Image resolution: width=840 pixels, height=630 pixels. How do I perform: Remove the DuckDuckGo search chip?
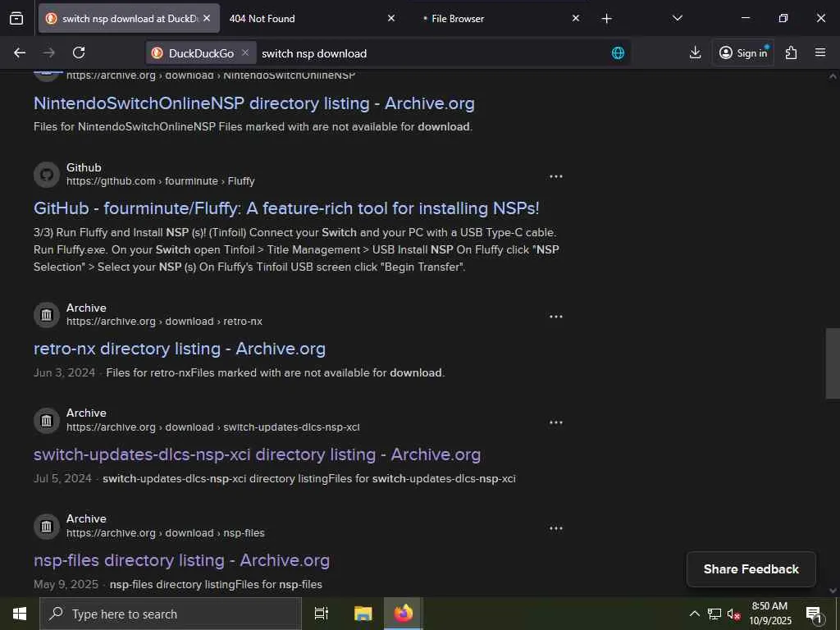244,52
